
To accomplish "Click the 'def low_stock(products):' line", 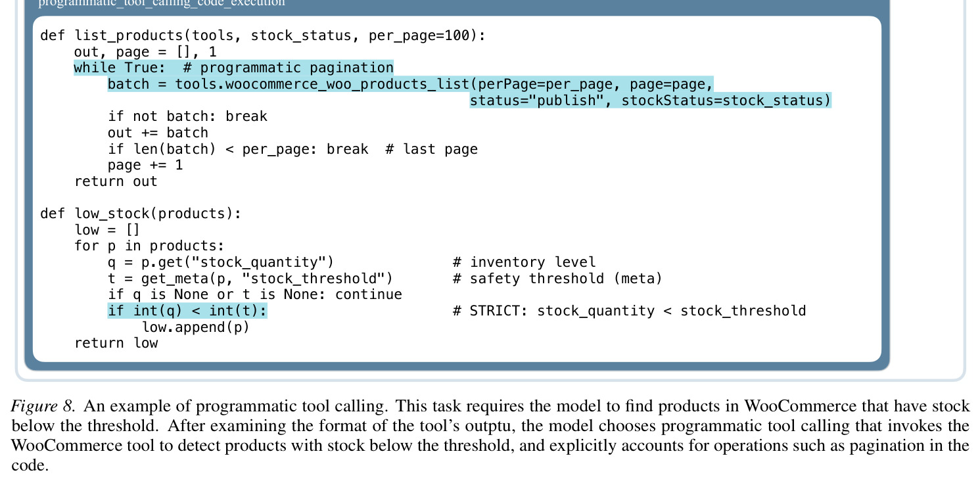I will (x=141, y=214).
